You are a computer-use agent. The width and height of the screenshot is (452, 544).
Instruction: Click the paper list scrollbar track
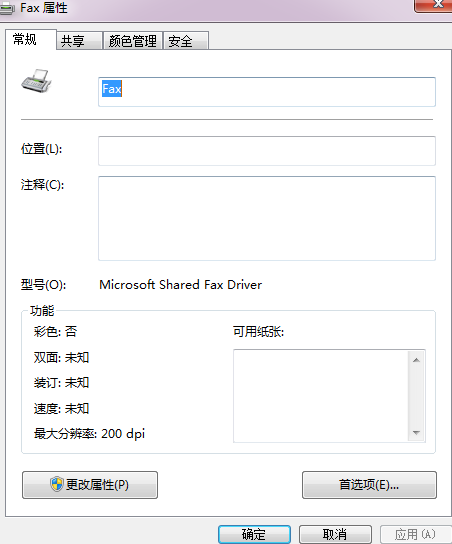click(416, 396)
